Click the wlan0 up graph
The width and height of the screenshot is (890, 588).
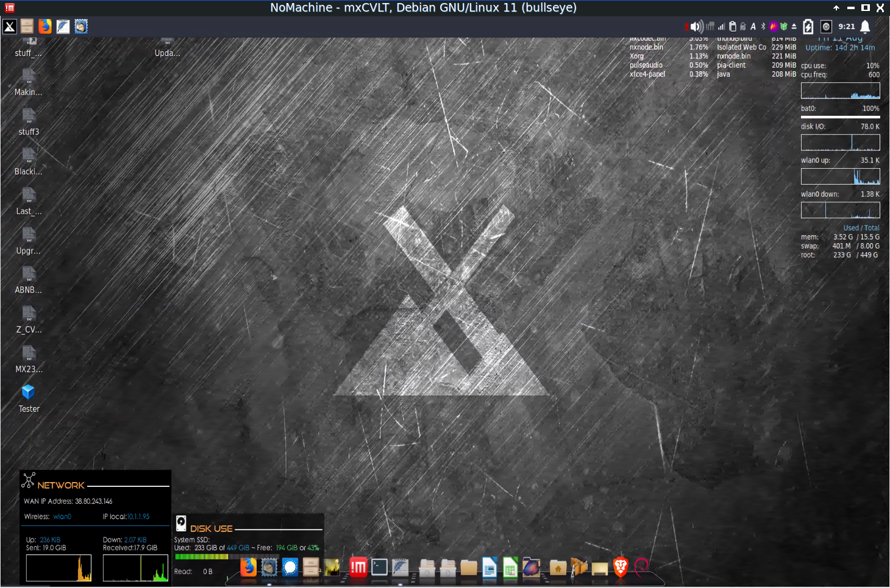coord(840,176)
